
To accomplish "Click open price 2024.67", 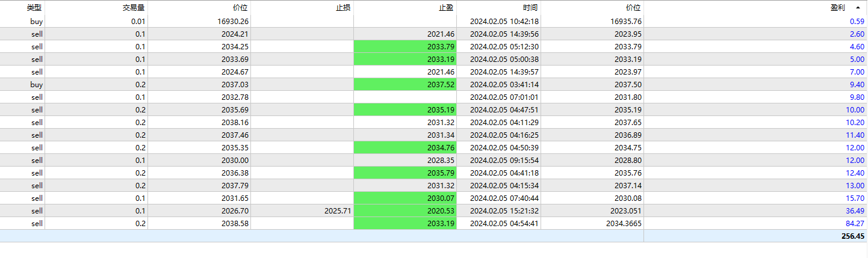I will [x=234, y=72].
